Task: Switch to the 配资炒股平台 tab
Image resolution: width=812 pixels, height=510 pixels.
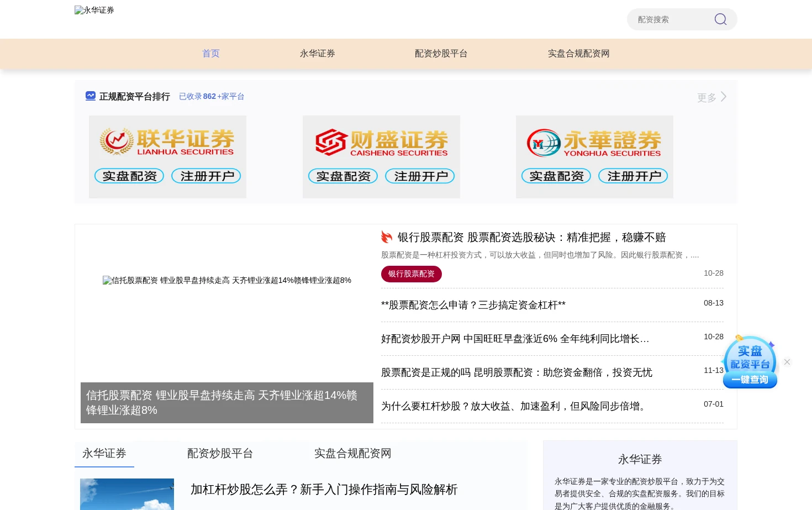Action: (x=220, y=454)
